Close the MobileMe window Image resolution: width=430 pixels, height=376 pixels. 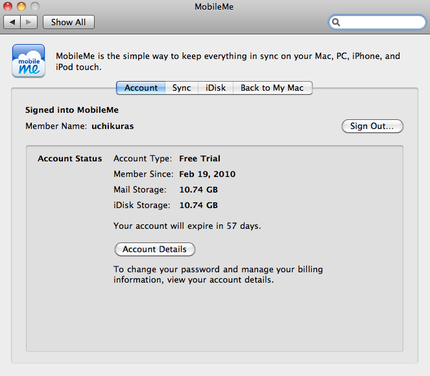coord(8,6)
